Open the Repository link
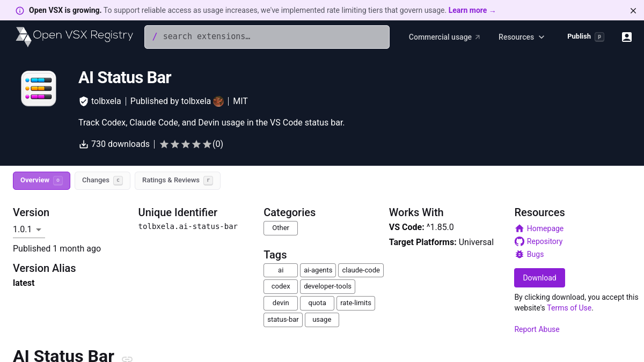 [545, 241]
